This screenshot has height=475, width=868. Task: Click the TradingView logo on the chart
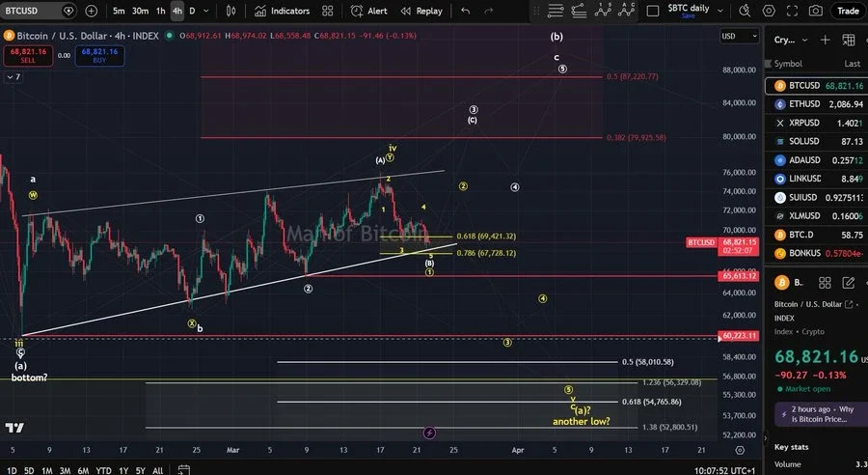pyautogui.click(x=14, y=428)
